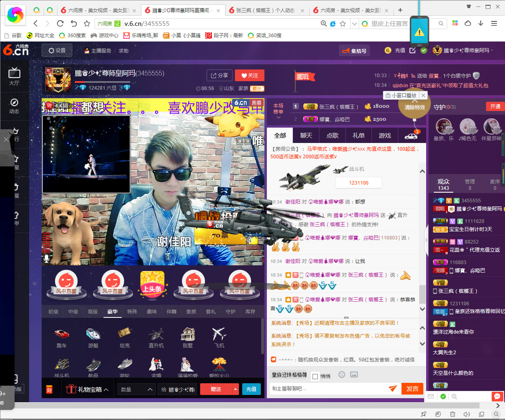Click the orange chat bubble icon bottom right
This screenshot has width=505, height=420.
click(497, 396)
